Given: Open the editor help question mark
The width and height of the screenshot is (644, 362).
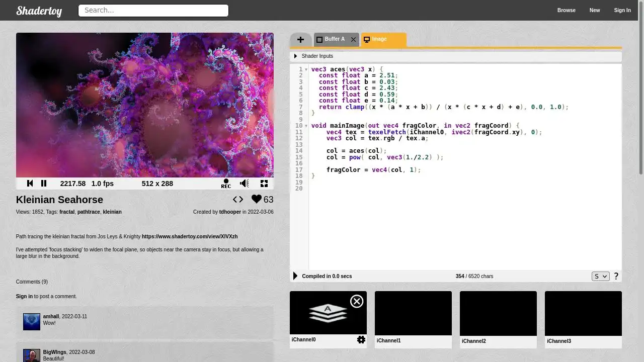Looking at the screenshot, I should (x=616, y=276).
